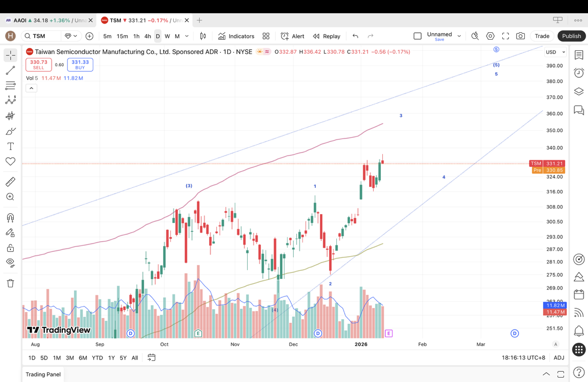This screenshot has height=382, width=588.
Task: Select the Trend Line drawing tool
Action: [10, 71]
